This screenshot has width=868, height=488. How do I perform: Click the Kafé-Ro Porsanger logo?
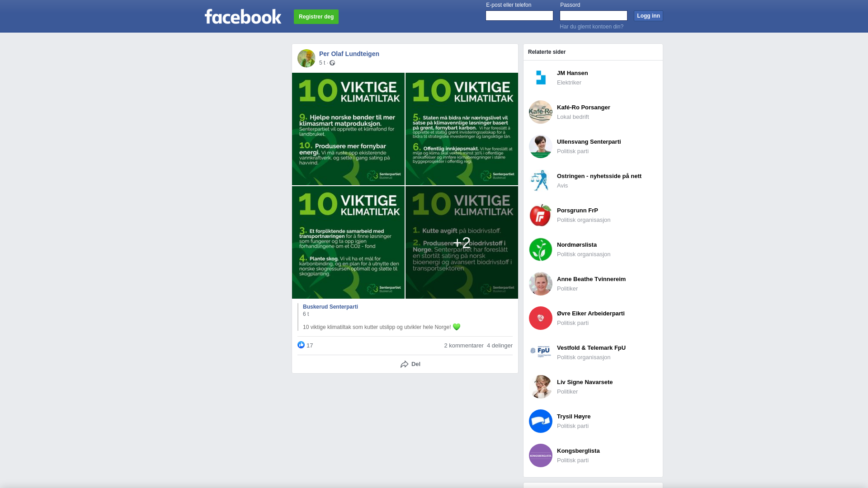[541, 112]
